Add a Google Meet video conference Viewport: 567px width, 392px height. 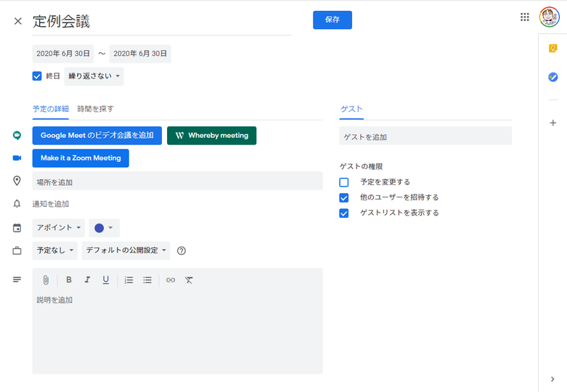pos(97,136)
